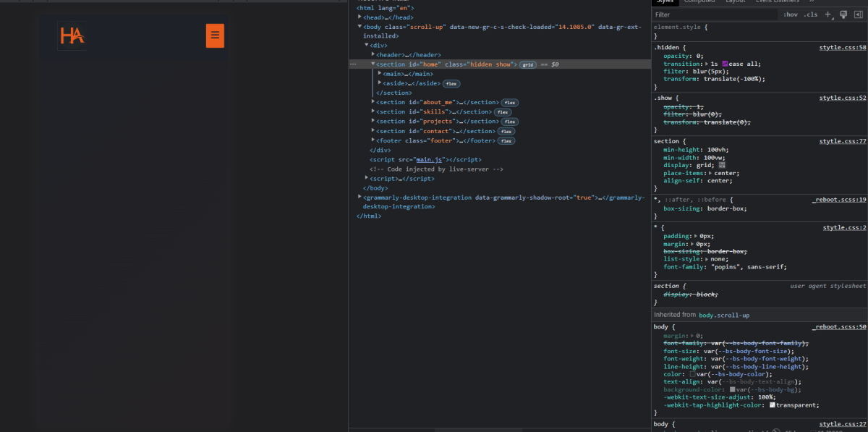Viewport: 868px width, 432px height.
Task: Expand the padding property to see its values
Action: (694, 235)
